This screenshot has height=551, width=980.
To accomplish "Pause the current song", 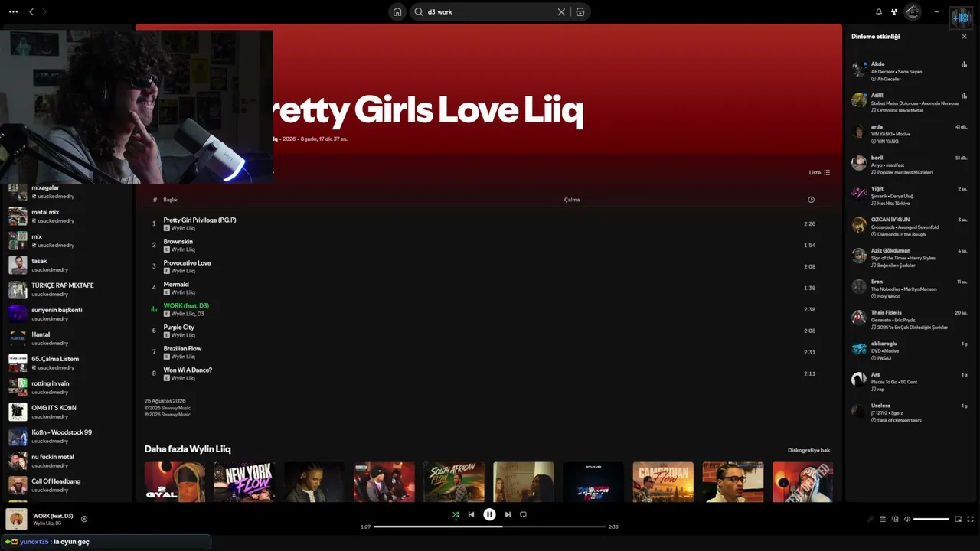I will tap(489, 514).
